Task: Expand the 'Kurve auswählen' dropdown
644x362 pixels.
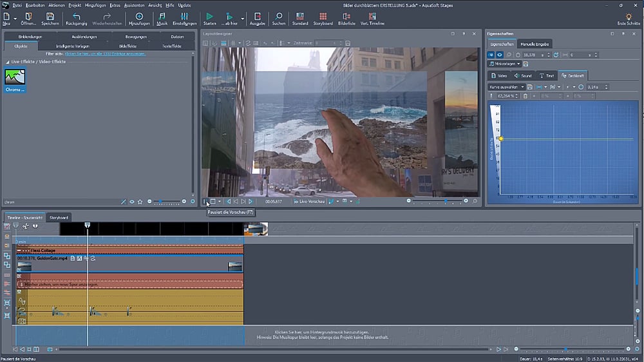Action: [x=507, y=86]
